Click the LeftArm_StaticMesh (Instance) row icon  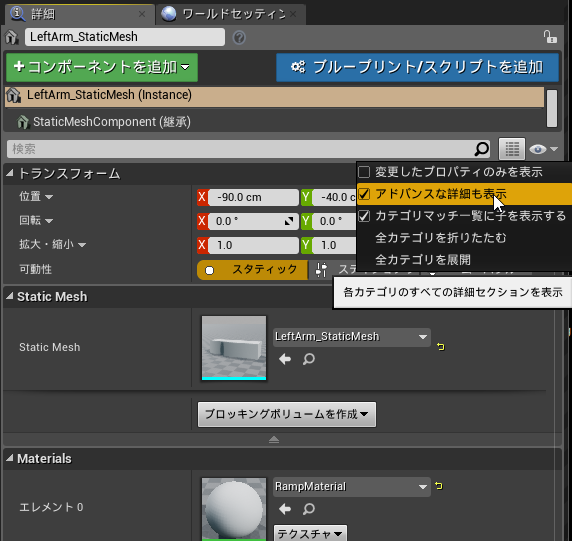coord(13,95)
